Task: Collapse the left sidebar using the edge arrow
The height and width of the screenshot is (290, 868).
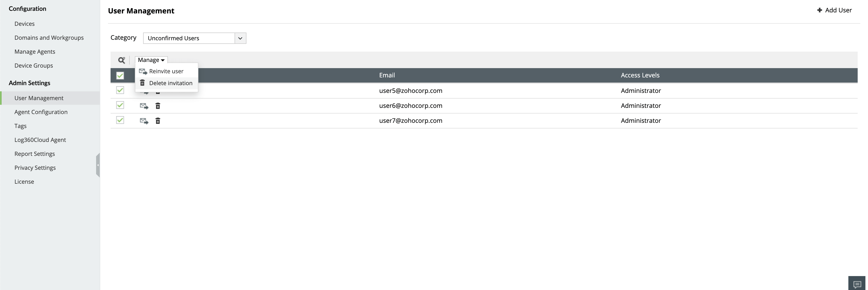Action: (98, 165)
